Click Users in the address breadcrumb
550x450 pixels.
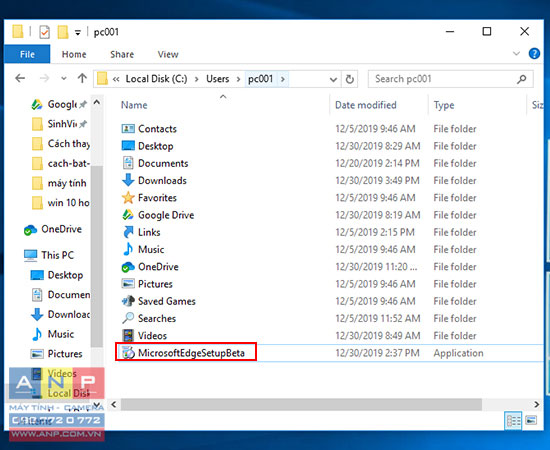[217, 79]
